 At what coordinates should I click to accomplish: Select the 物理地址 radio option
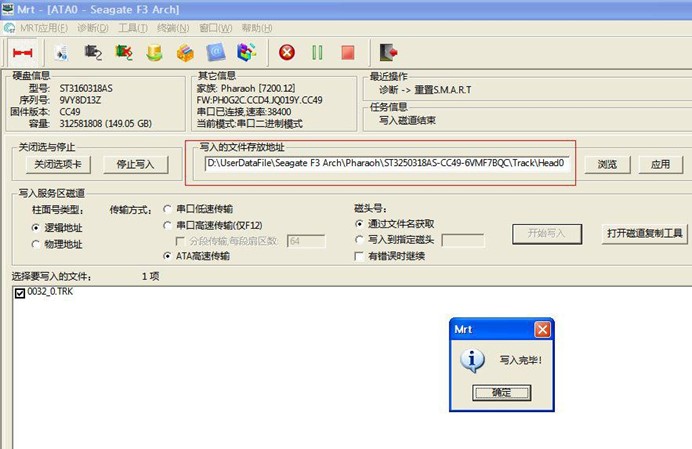(36, 244)
